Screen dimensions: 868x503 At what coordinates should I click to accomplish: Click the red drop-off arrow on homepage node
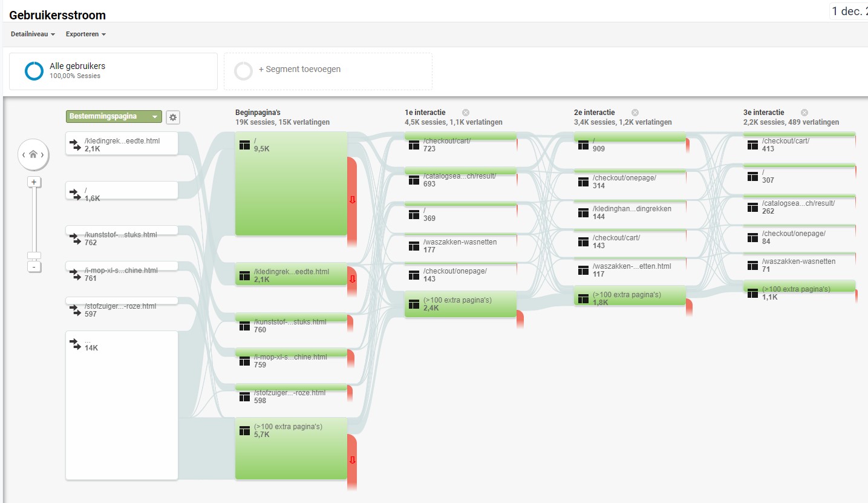352,200
